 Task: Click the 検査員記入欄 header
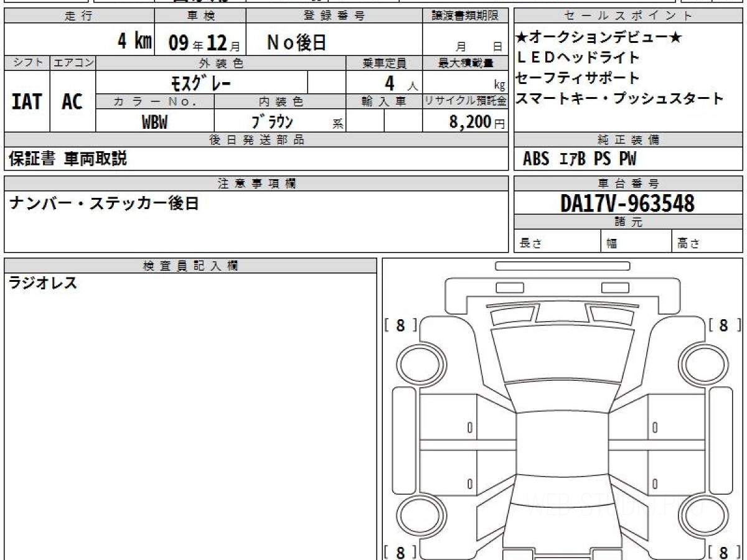click(190, 266)
